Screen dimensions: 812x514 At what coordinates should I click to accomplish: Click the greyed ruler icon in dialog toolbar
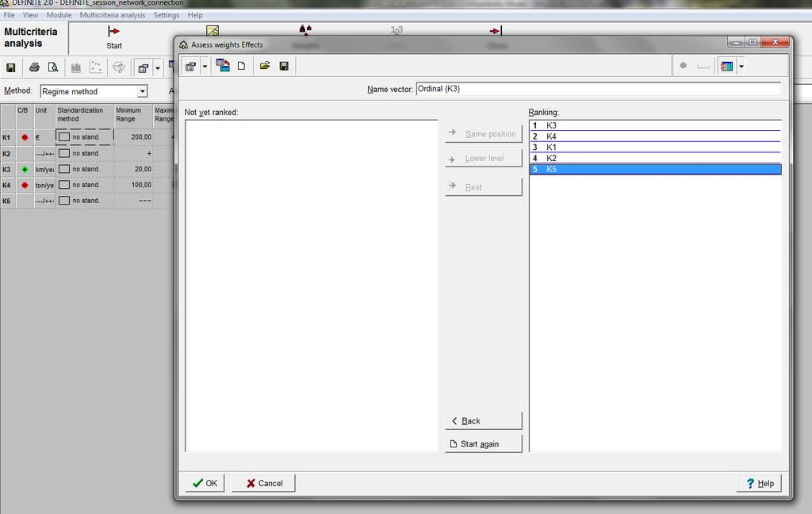(x=703, y=67)
